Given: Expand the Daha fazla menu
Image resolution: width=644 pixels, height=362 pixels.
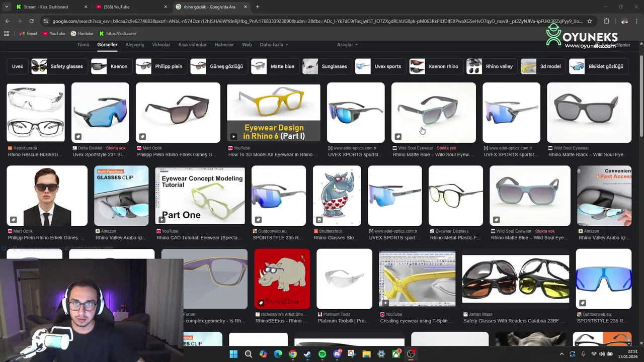Looking at the screenshot, I should click(x=274, y=45).
